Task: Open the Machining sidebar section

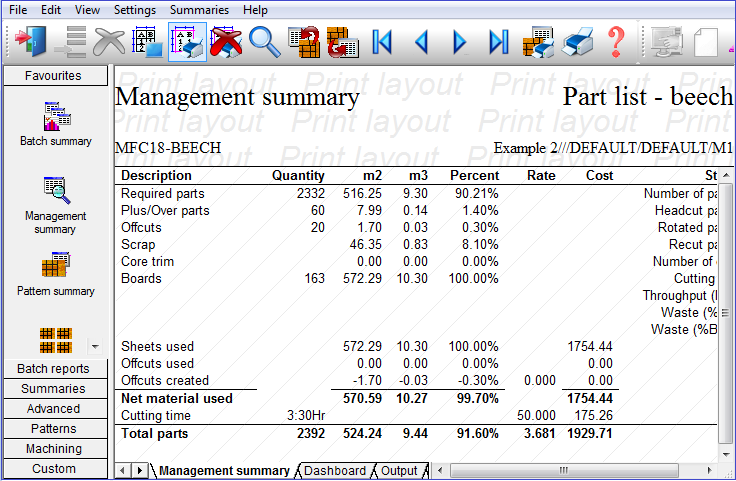Action: pos(55,449)
